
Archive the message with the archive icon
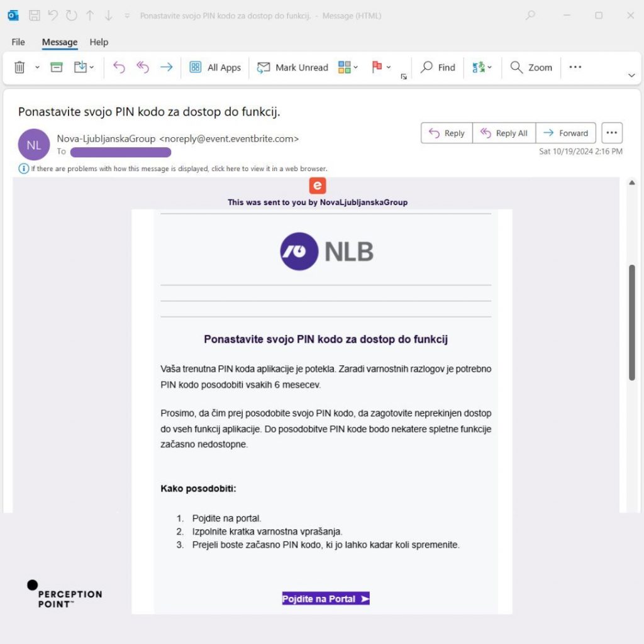click(56, 67)
